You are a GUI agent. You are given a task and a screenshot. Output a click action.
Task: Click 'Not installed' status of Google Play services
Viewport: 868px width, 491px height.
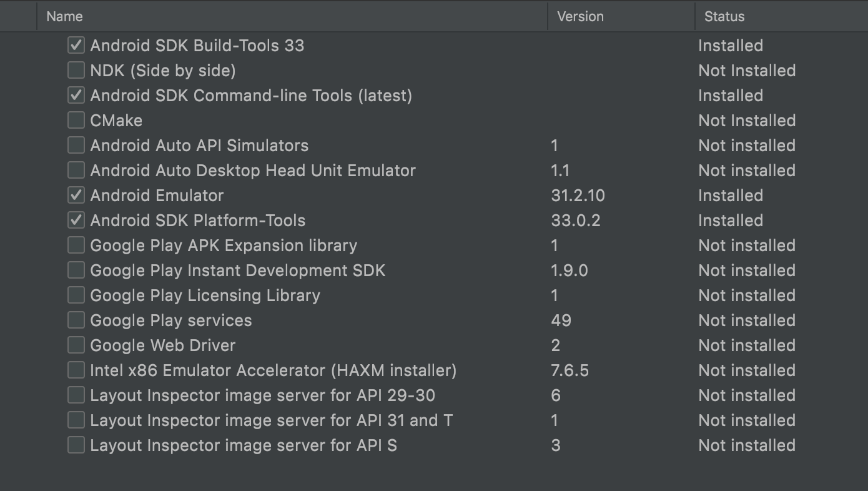coord(747,320)
